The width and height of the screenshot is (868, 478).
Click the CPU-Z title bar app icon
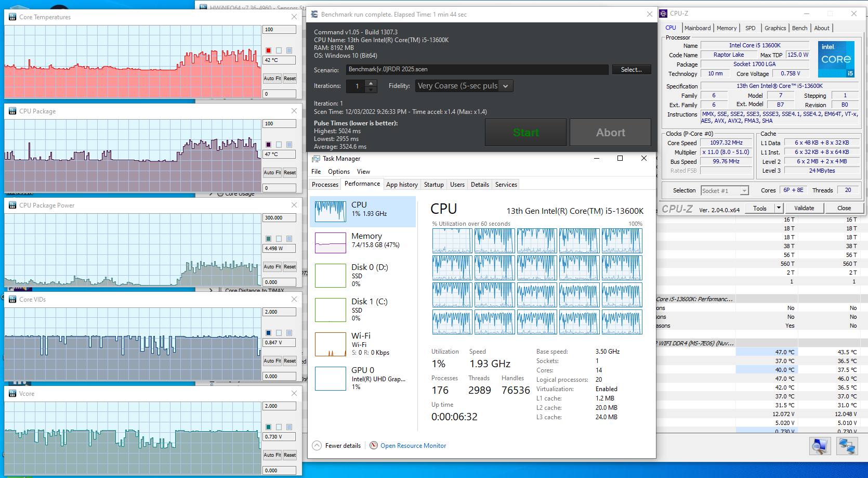tap(663, 14)
